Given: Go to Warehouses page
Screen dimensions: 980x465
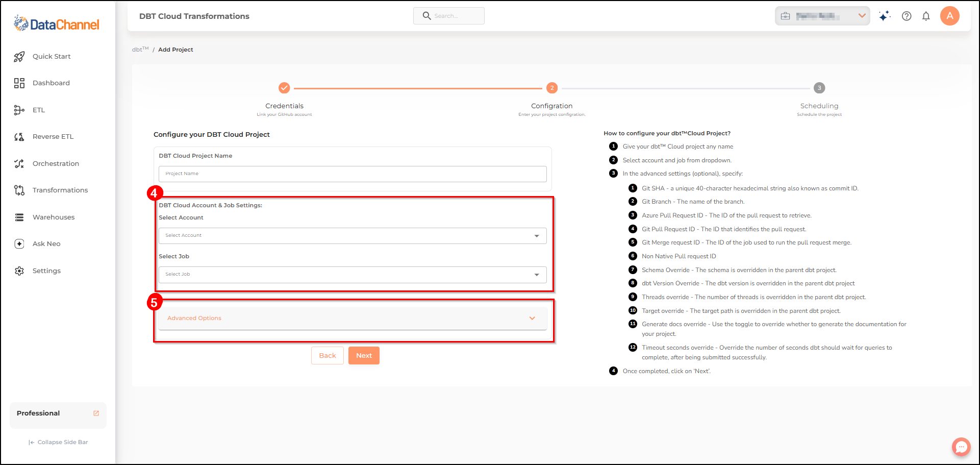Looking at the screenshot, I should pyautogui.click(x=54, y=217).
